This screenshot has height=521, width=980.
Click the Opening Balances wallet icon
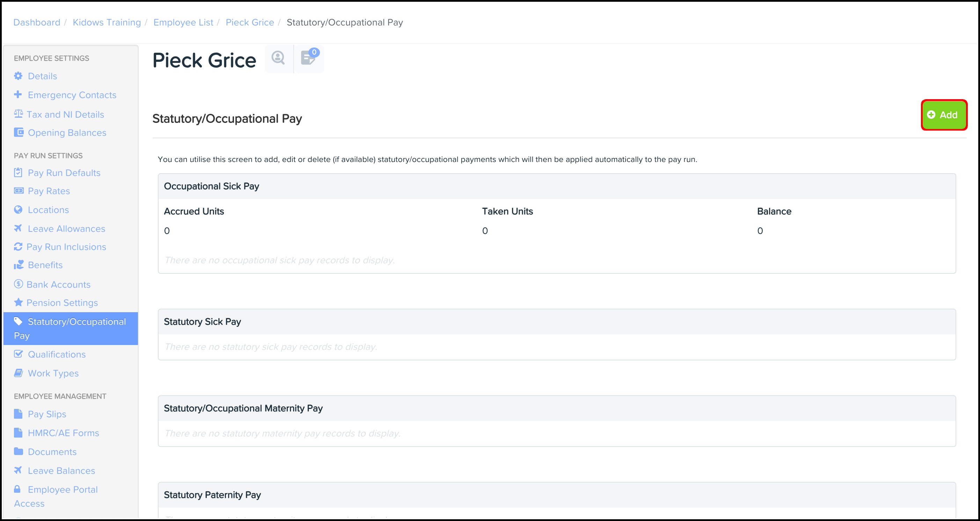[x=18, y=132]
